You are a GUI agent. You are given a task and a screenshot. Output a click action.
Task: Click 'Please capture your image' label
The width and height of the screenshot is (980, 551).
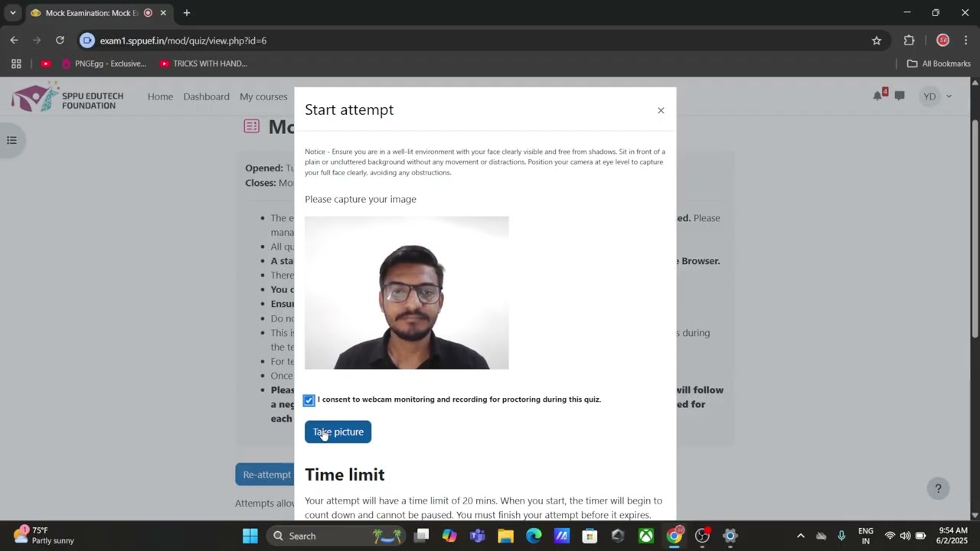coord(361,199)
